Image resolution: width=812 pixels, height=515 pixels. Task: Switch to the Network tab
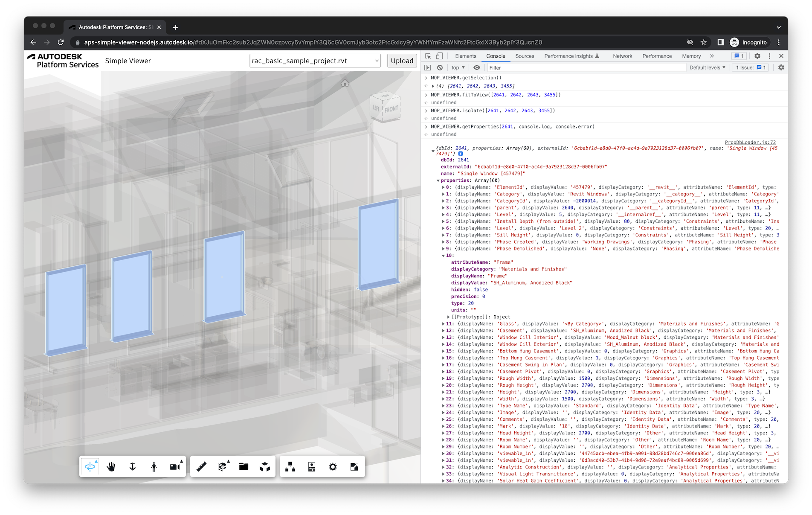pyautogui.click(x=622, y=56)
